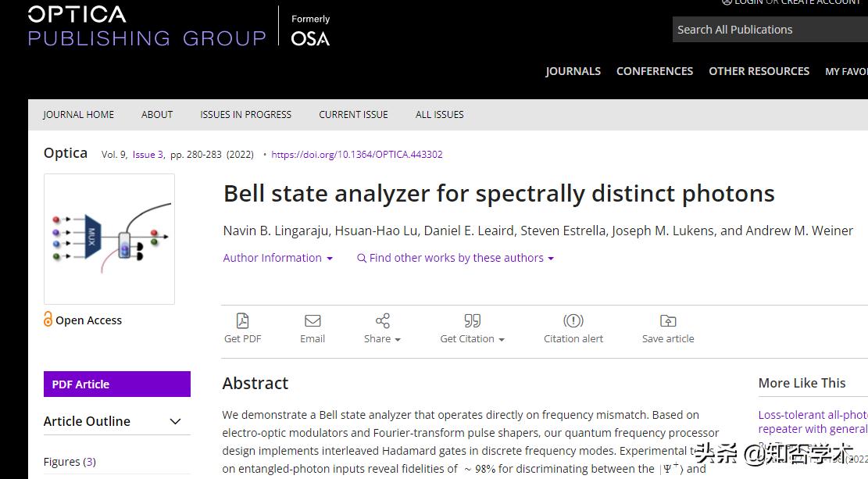This screenshot has width=868, height=479.
Task: Select the Issues in Progress tab
Action: pyautogui.click(x=245, y=114)
